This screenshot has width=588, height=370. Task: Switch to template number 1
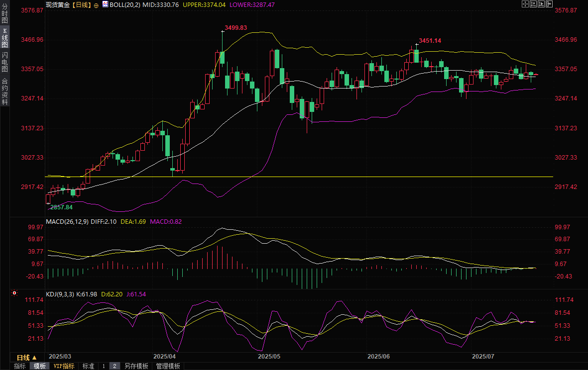[104, 366]
